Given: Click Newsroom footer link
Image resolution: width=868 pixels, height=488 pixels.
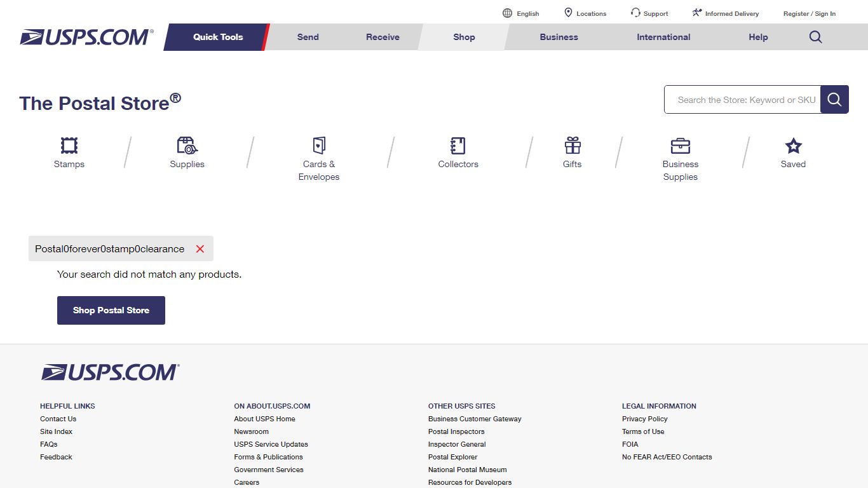Looking at the screenshot, I should tap(251, 431).
